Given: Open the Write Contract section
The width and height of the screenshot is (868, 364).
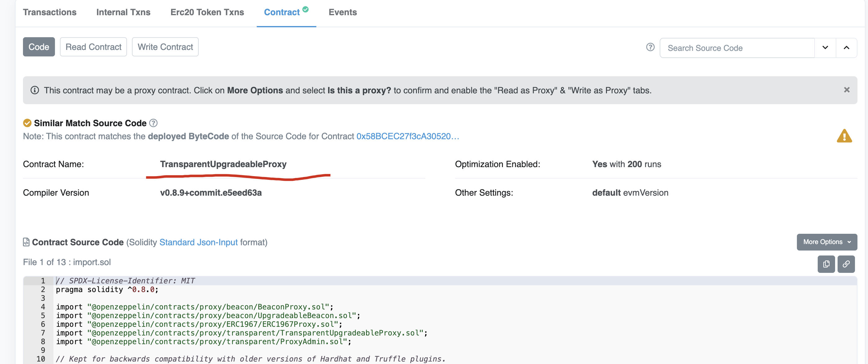Looking at the screenshot, I should (x=165, y=47).
